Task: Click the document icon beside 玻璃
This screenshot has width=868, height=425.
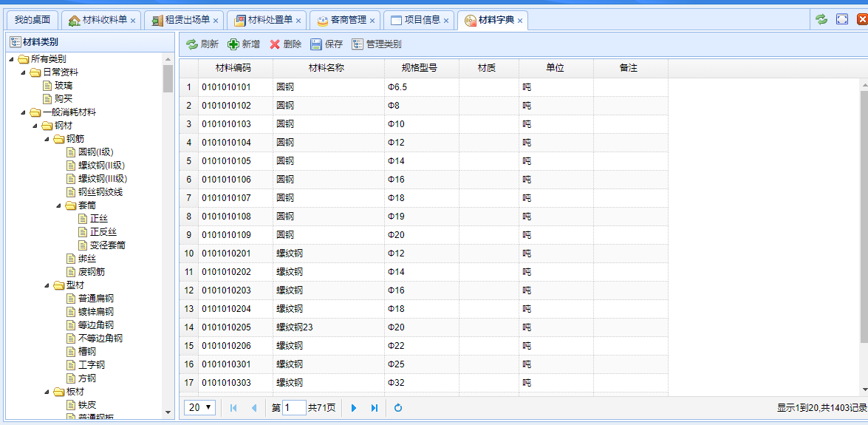Action: coord(47,85)
